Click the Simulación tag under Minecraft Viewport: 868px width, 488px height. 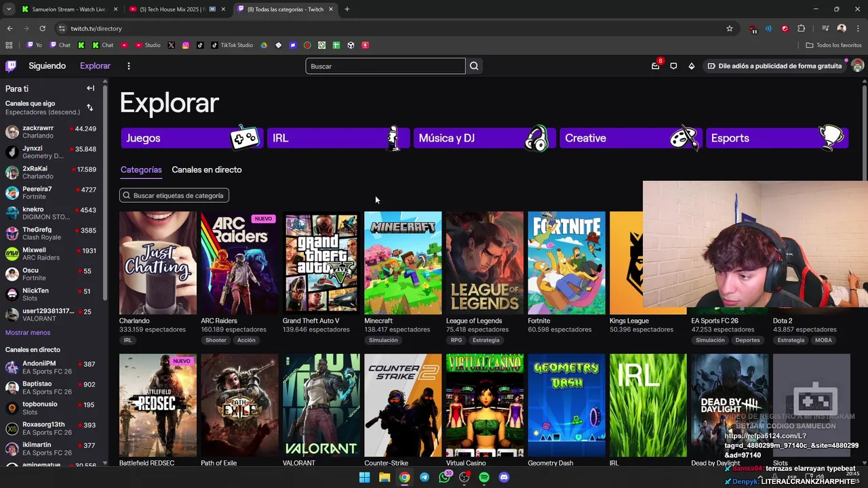click(x=383, y=340)
